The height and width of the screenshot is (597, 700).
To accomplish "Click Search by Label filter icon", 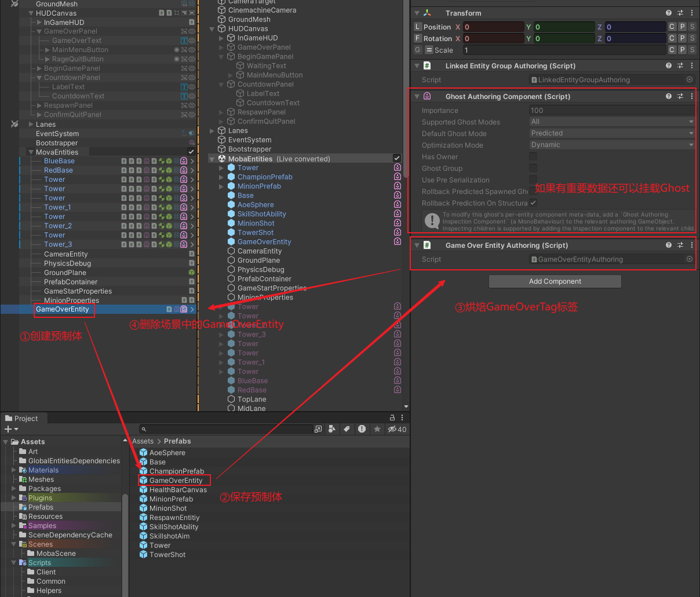I will (x=347, y=429).
